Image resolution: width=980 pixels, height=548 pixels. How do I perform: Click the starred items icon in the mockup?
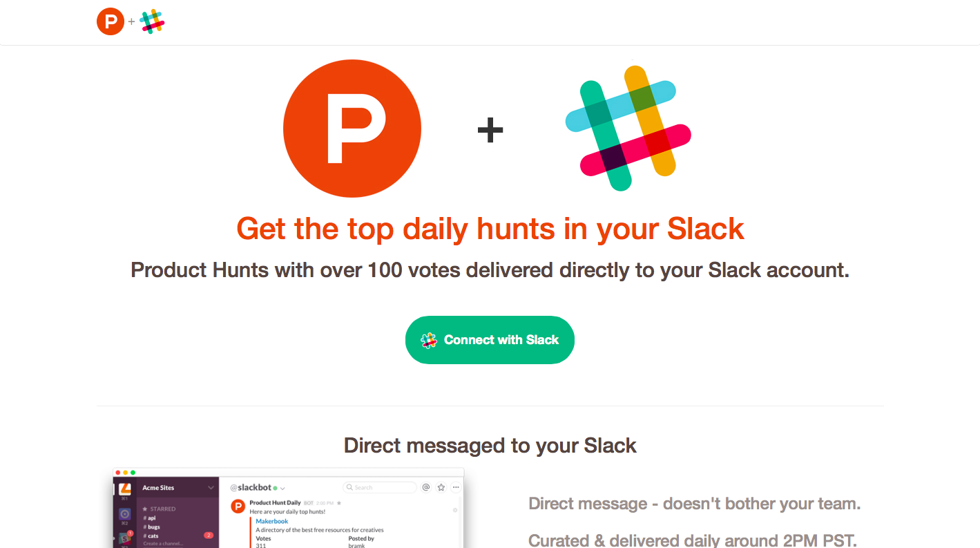coord(441,488)
